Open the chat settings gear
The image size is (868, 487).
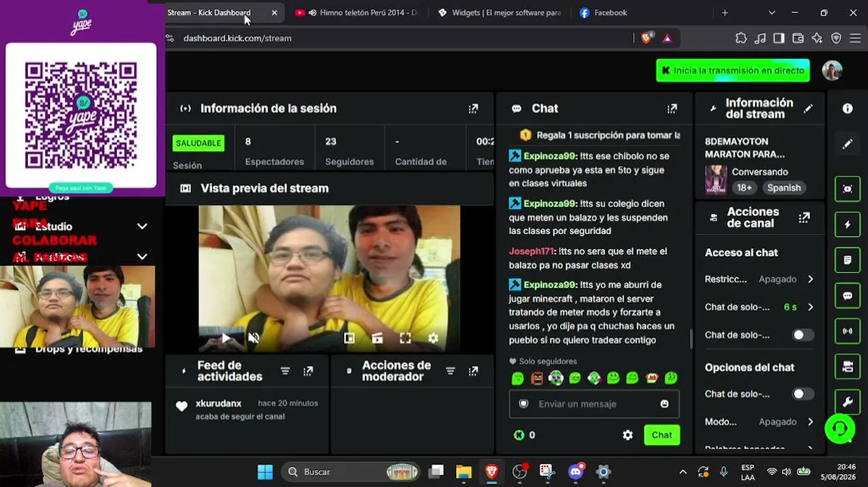pos(627,435)
